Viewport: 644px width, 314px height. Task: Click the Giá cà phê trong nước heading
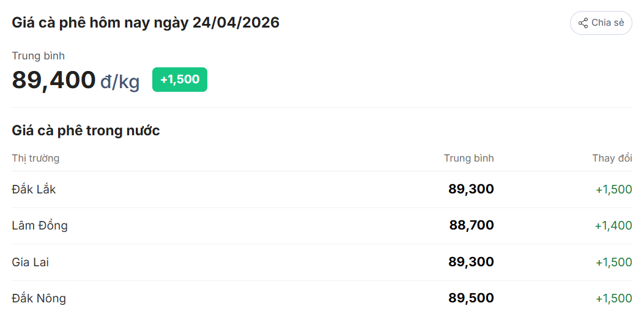(86, 130)
